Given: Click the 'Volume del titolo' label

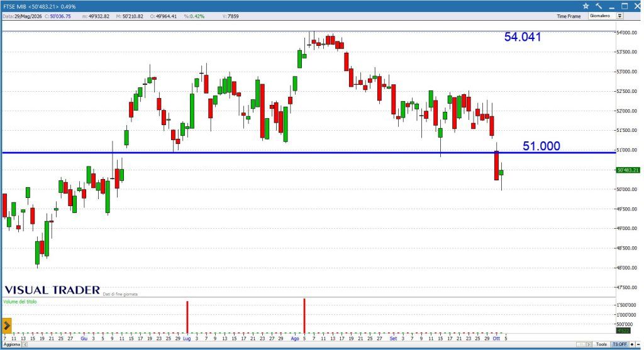Looking at the screenshot, I should [x=19, y=302].
